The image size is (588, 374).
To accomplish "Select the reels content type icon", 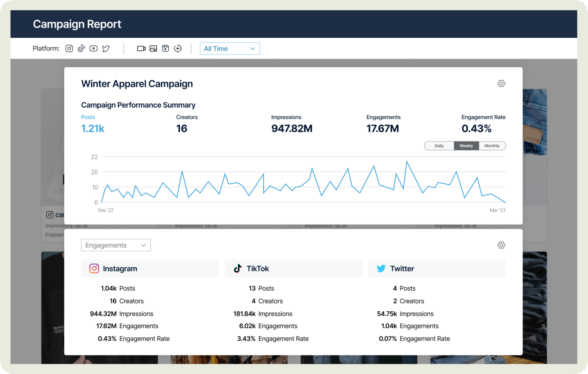I will coord(166,48).
